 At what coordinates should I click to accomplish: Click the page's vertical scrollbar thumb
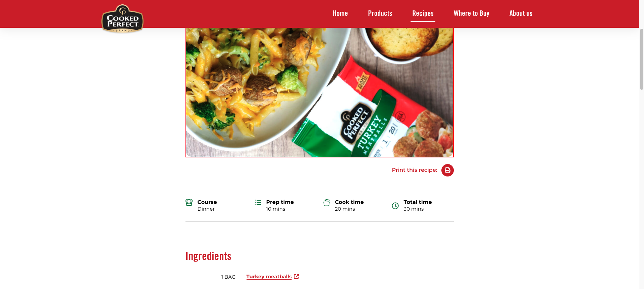point(641,59)
